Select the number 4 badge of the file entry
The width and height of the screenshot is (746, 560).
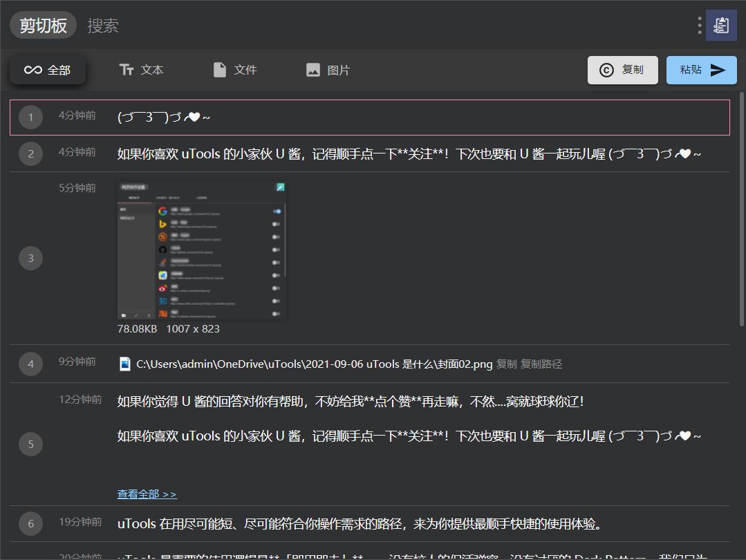pyautogui.click(x=31, y=364)
